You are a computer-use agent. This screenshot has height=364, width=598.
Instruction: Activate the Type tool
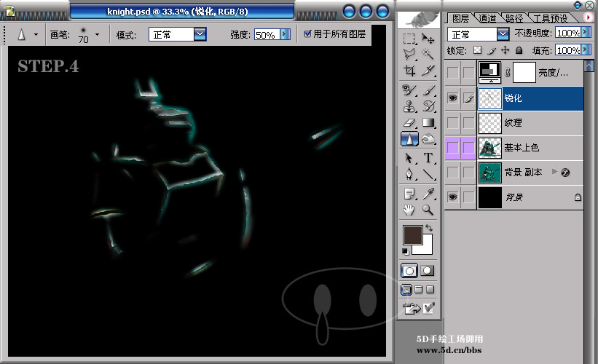coord(428,158)
